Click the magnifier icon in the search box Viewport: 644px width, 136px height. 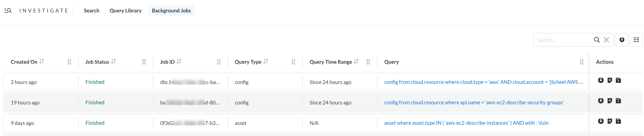click(597, 40)
